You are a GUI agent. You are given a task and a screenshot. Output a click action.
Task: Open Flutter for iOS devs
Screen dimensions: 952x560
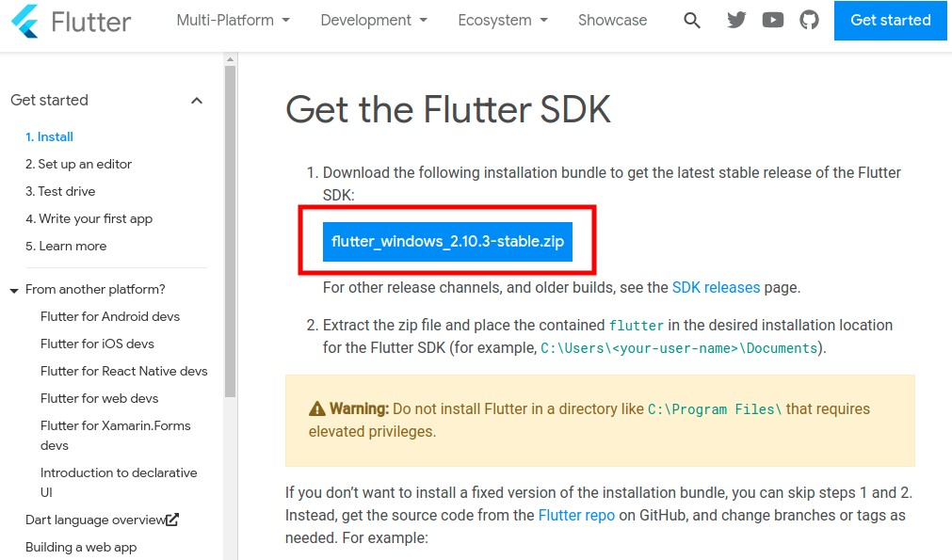click(97, 344)
